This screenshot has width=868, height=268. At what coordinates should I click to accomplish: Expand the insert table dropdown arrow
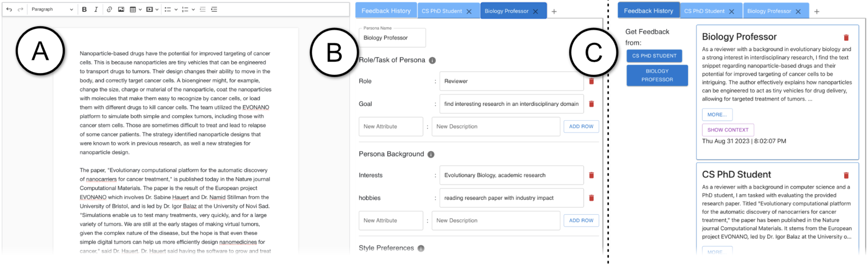[x=140, y=10]
